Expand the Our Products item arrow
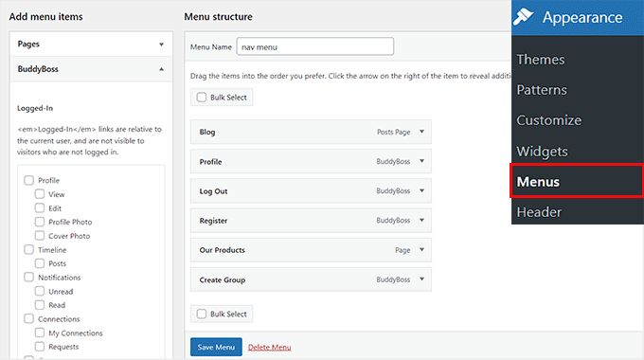This screenshot has width=644, height=360. click(x=421, y=250)
